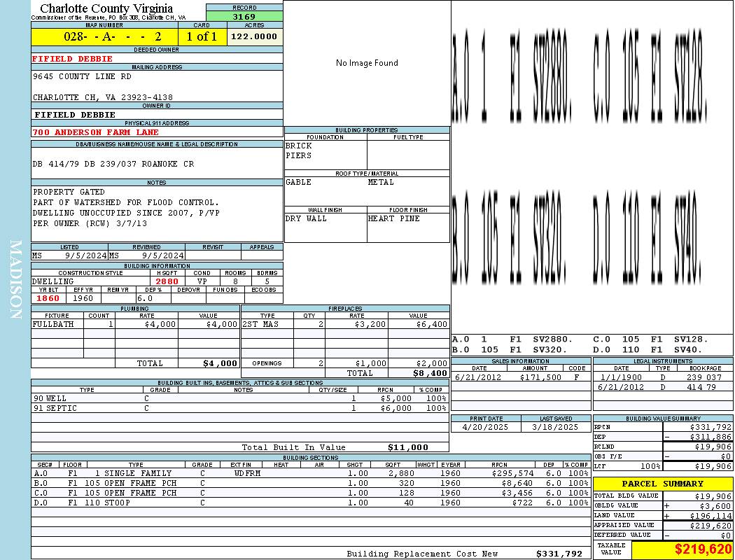Click Building Replacement Cost New $331,792

pyautogui.click(x=559, y=554)
